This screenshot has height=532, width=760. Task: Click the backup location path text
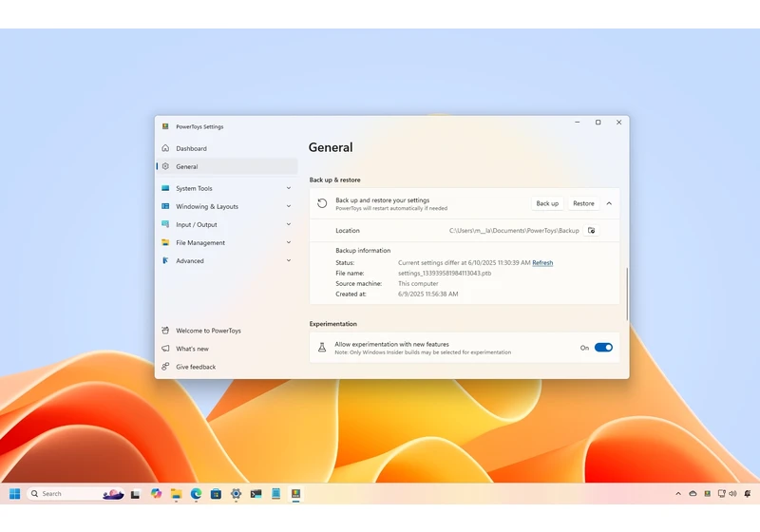click(x=514, y=231)
